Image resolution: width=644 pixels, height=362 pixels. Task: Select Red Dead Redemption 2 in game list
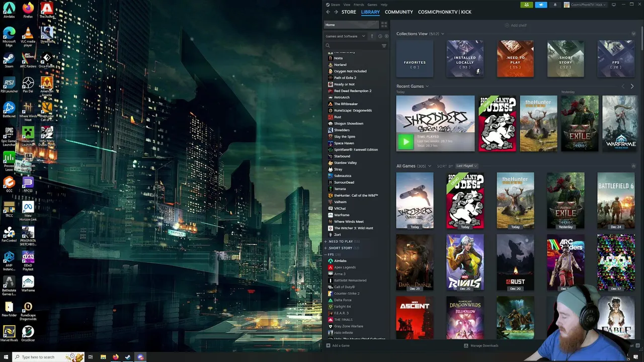click(x=353, y=91)
